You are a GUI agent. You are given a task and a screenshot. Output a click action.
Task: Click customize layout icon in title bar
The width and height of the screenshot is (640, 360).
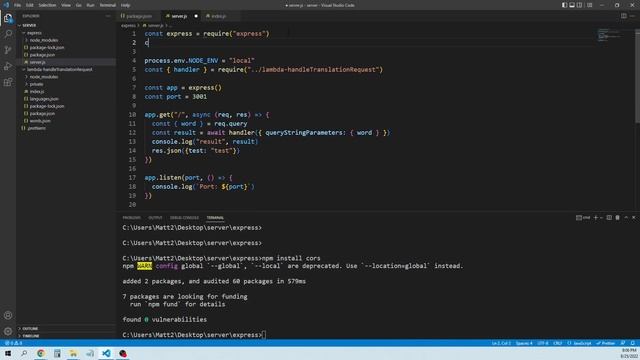pyautogui.click(x=590, y=5)
